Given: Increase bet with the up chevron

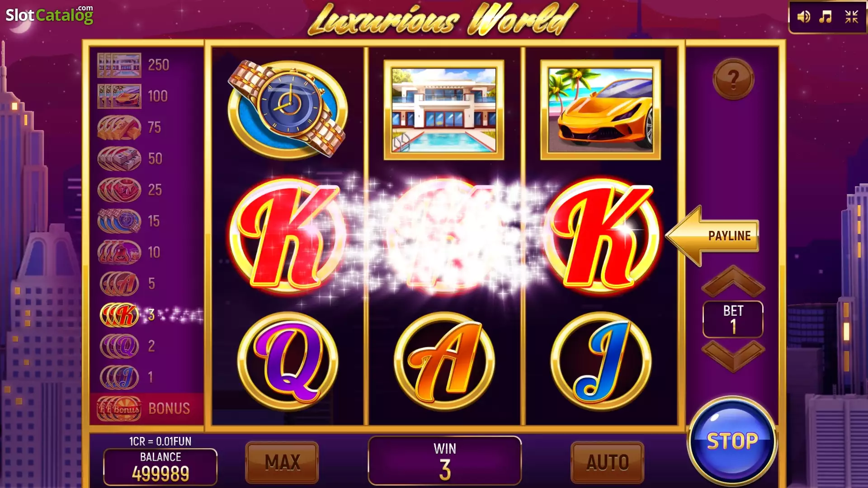Looking at the screenshot, I should click(733, 281).
